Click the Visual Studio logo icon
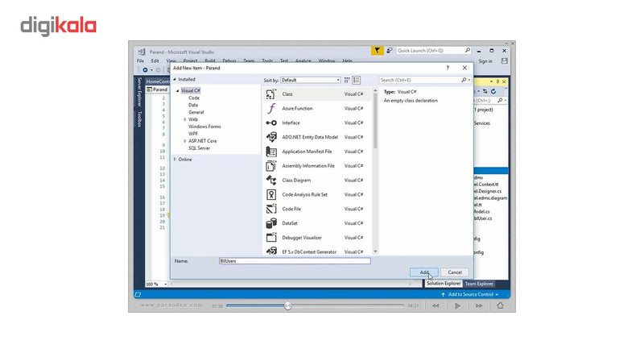The height and width of the screenshot is (353, 644). [142, 52]
